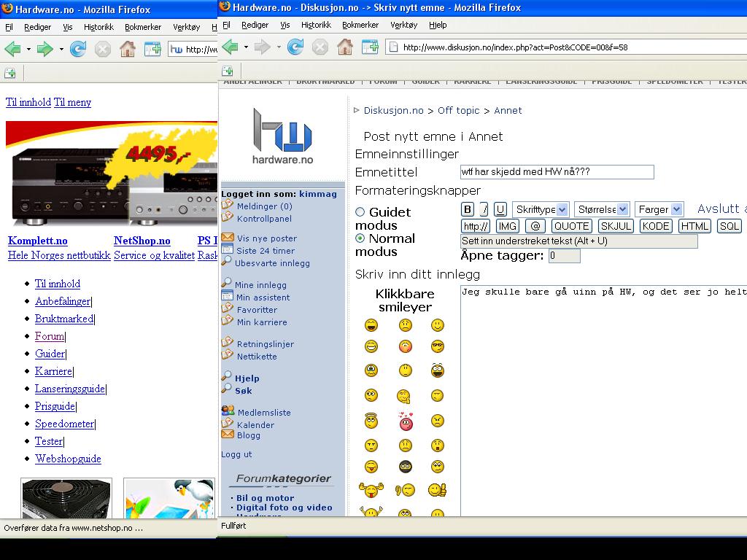Screen dimensions: 747x560
Task: Click the Italic formatting button
Action: 484,209
